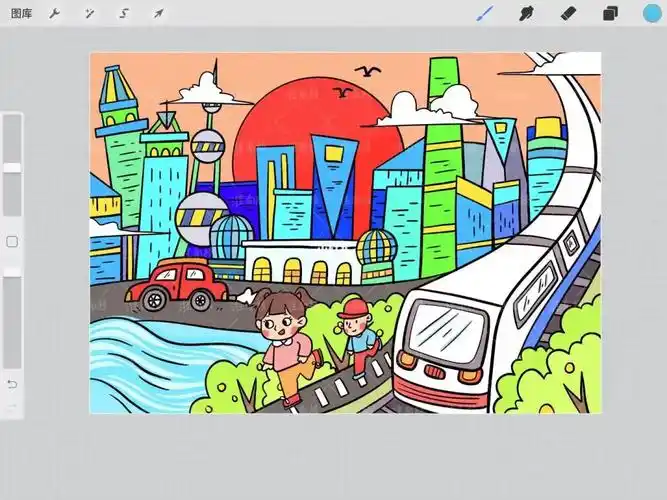Image resolution: width=667 pixels, height=500 pixels.
Task: Select the Brush tool
Action: coord(484,14)
